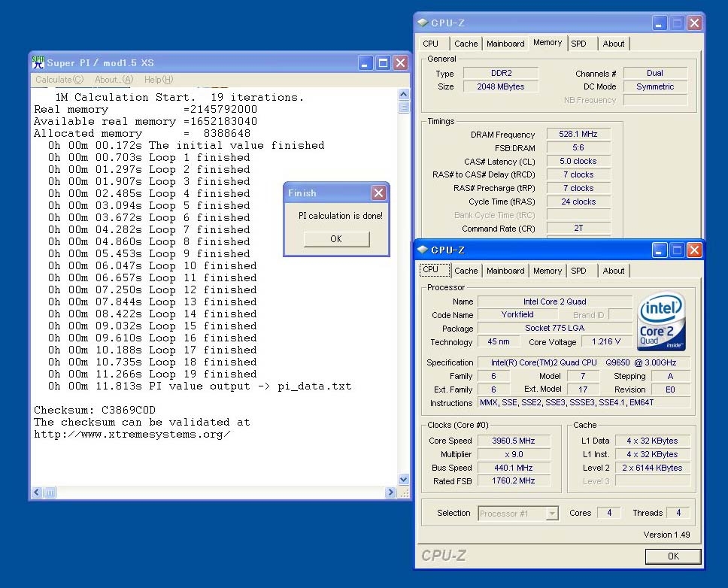The image size is (728, 588).
Task: Click the back CPU-Z window title icon
Action: [423, 23]
